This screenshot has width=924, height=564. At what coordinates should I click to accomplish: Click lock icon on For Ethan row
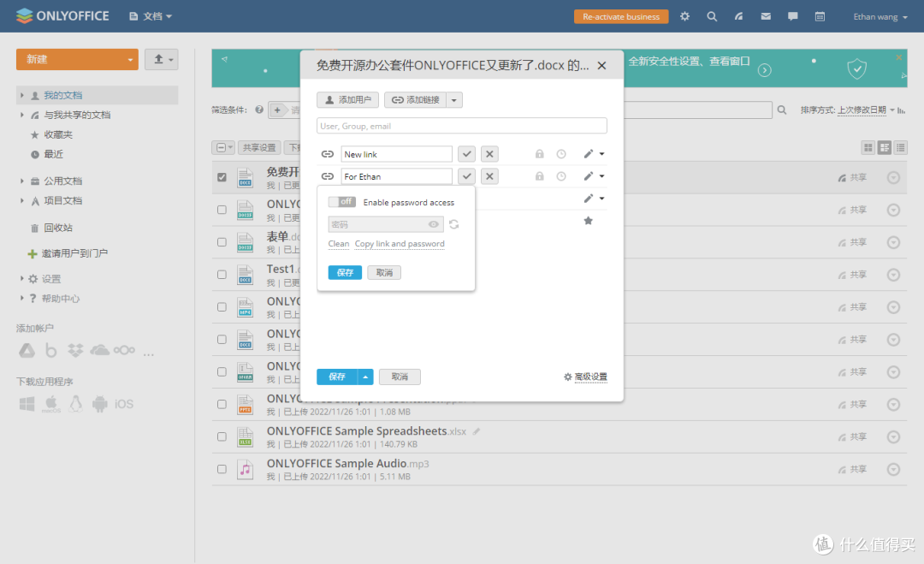coord(539,176)
